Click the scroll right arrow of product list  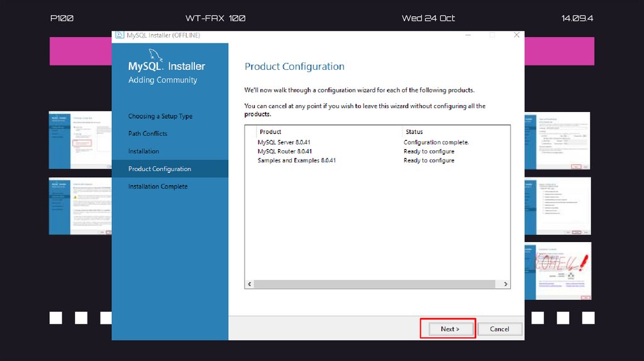pos(506,284)
